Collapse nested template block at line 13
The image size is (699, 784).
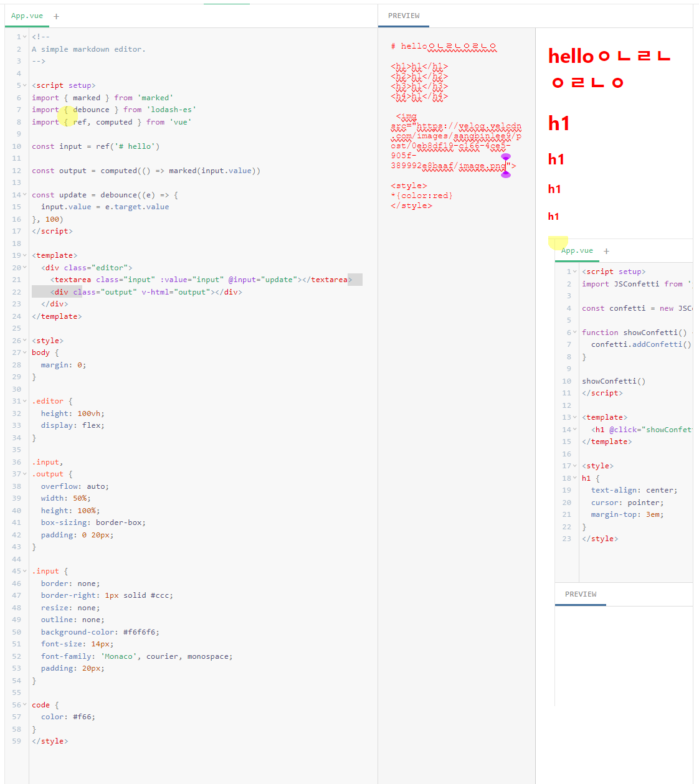coord(575,417)
